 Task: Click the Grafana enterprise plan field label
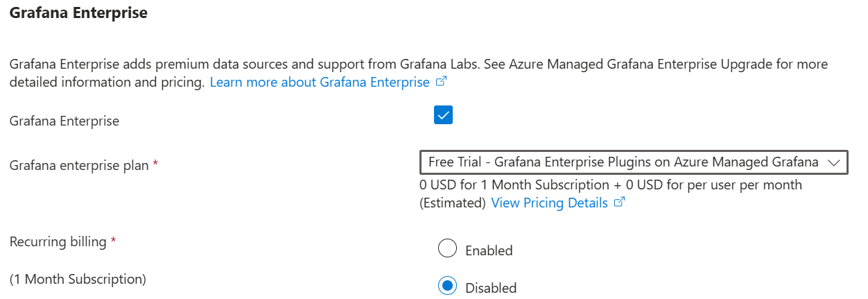click(78, 165)
